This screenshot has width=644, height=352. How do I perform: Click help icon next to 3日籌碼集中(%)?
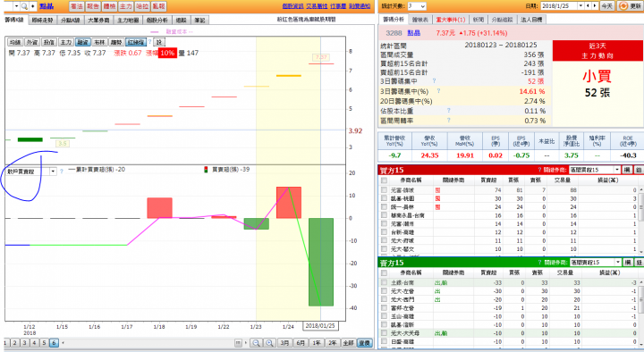click(x=438, y=90)
